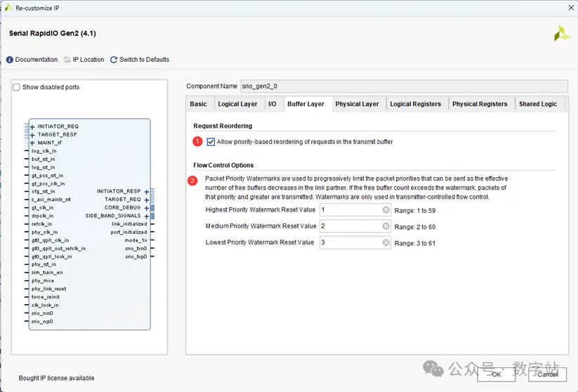578x392 pixels.
Task: Select the link_initialized output port
Action: pos(129,224)
